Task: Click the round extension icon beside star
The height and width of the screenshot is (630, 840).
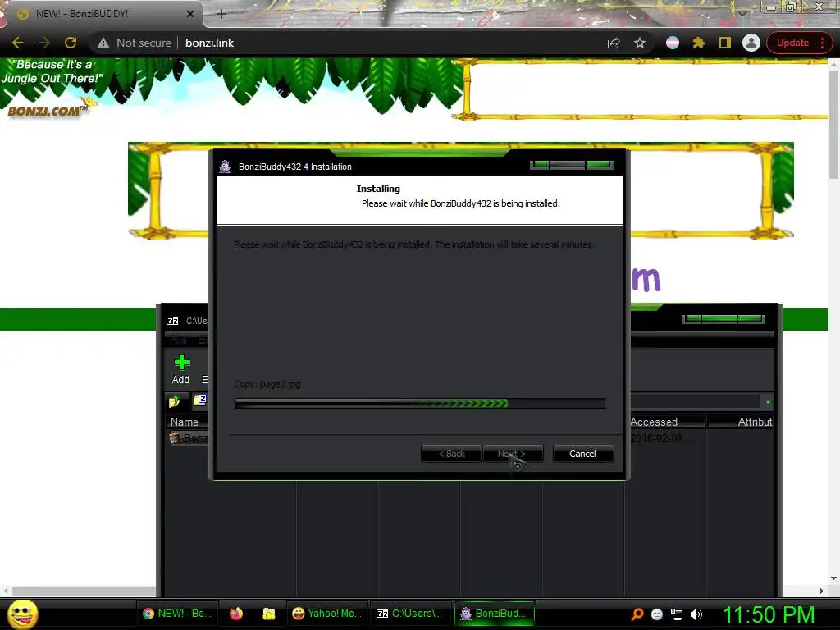Action: coord(673,43)
